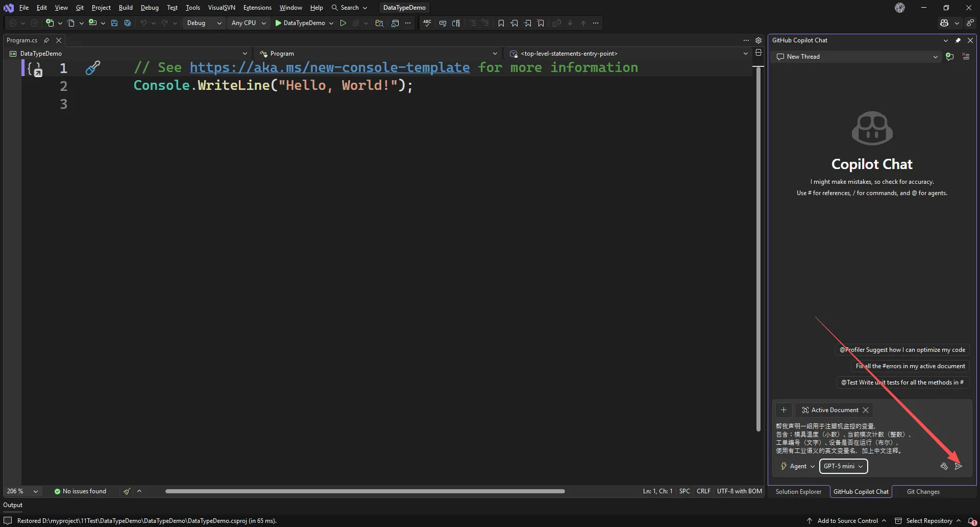Select '@Test Write unit tests' suggestion

pos(902,382)
